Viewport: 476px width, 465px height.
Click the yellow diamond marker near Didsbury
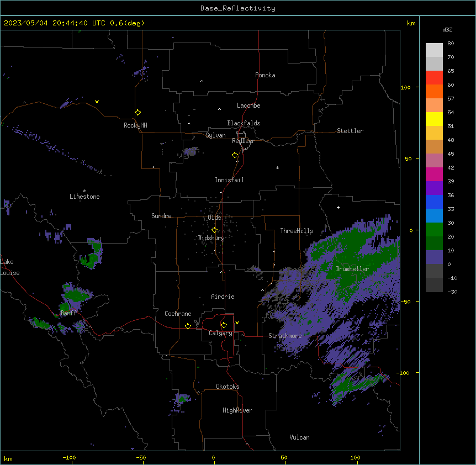[215, 230]
